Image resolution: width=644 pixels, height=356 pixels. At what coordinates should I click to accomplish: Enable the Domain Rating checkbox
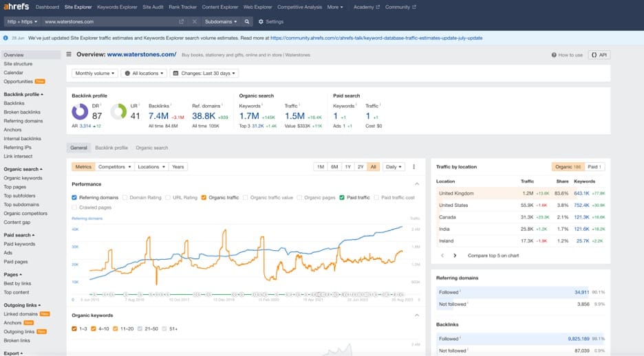(x=125, y=197)
